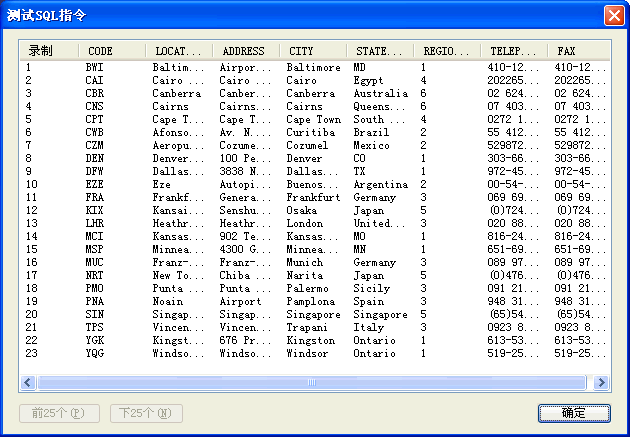Click the horizontal scrollbar left arrow
The image size is (630, 437).
click(27, 382)
